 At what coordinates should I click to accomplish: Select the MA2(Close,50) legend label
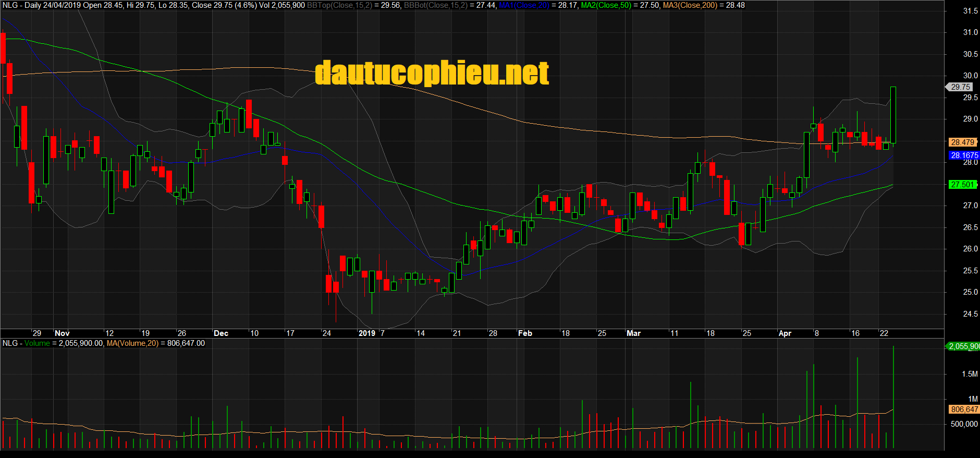pos(606,5)
